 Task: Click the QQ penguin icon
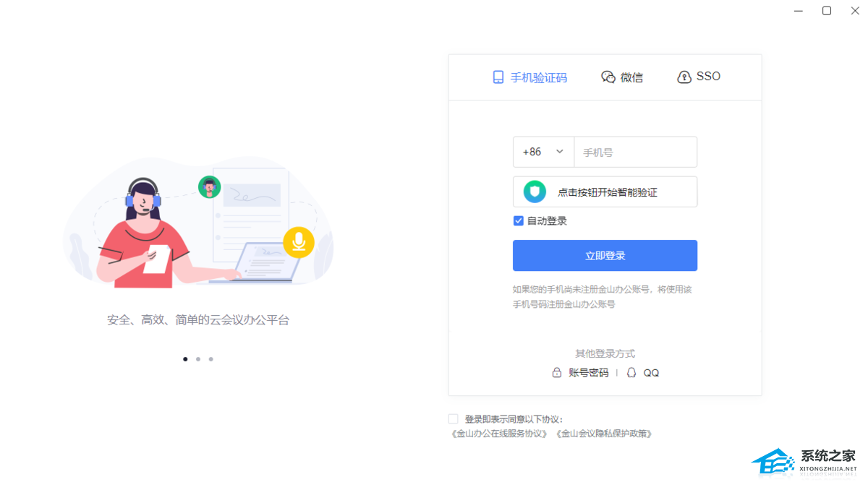631,373
